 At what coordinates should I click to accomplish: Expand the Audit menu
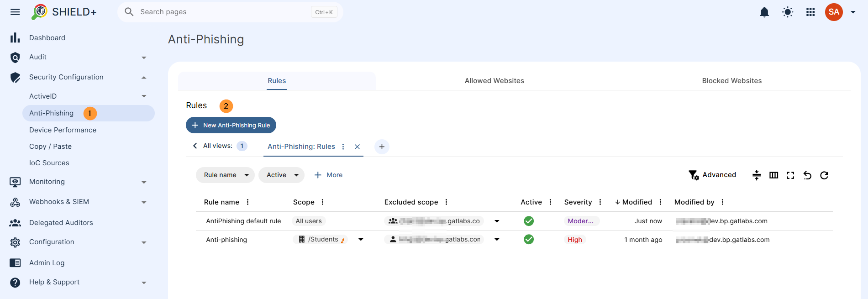[144, 58]
